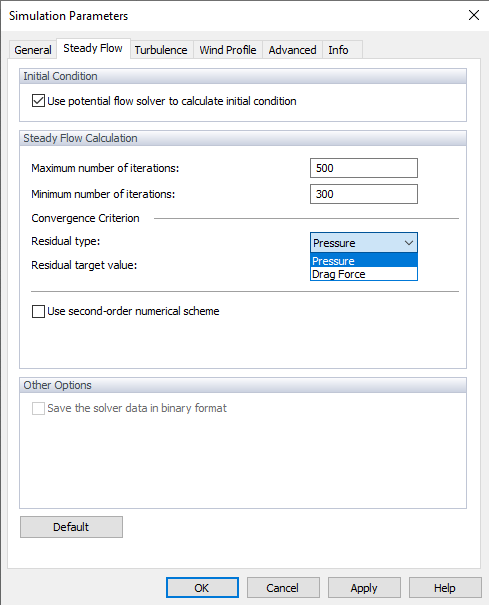
Task: Confirm settings with OK
Action: point(202,588)
